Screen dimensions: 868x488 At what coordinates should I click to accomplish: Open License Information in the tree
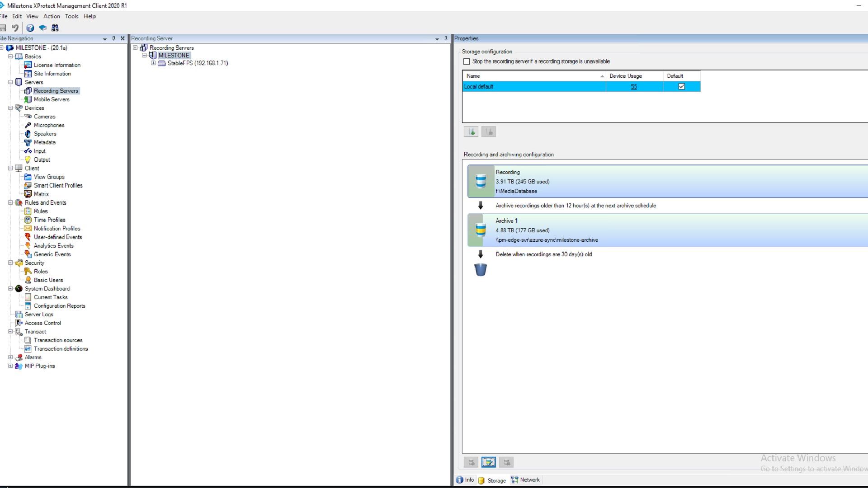click(57, 65)
